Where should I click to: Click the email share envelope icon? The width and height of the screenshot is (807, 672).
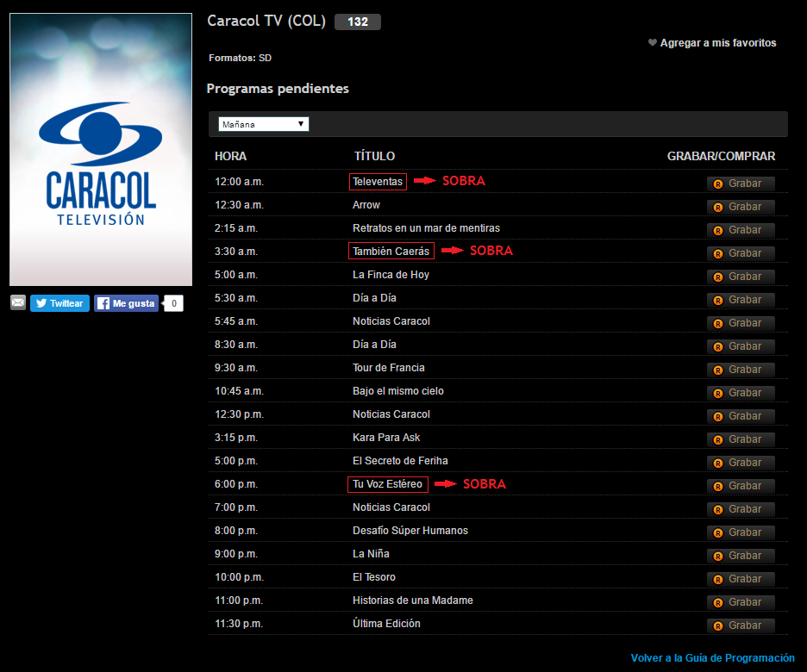pos(18,303)
